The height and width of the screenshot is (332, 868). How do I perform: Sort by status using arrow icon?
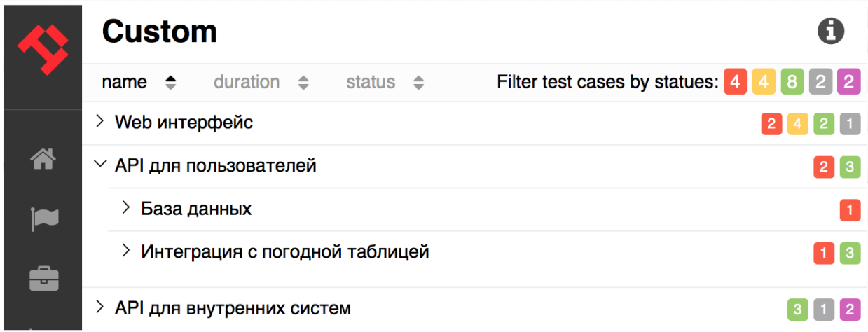(418, 83)
